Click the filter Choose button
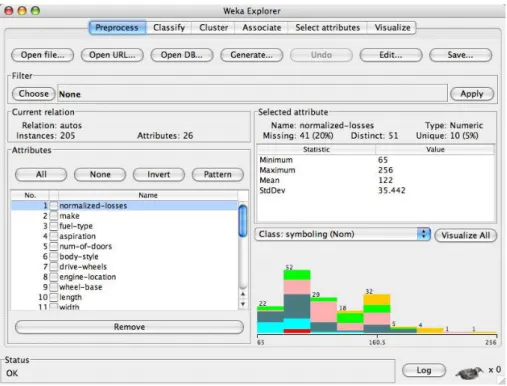Viewport: 507px width, 386px height. [x=34, y=94]
